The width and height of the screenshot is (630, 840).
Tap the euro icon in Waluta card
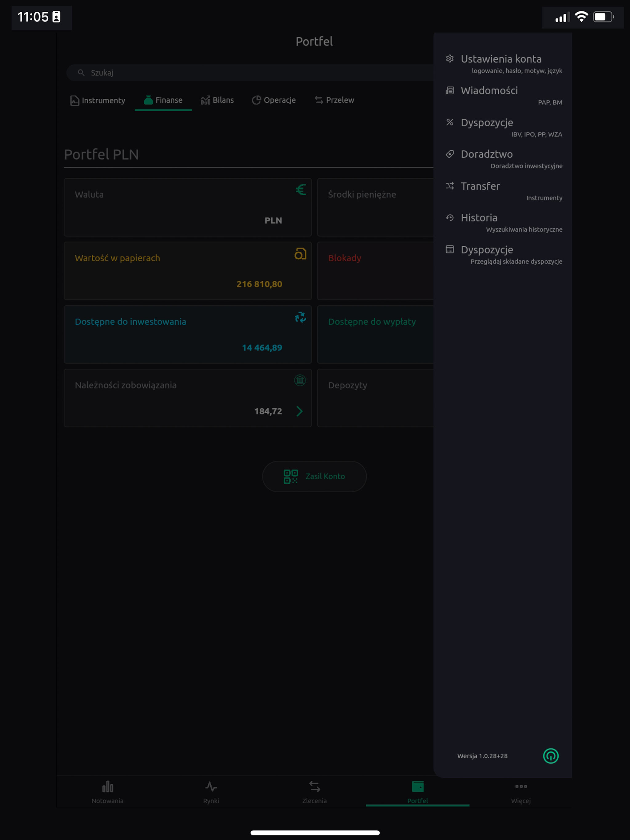tap(301, 189)
